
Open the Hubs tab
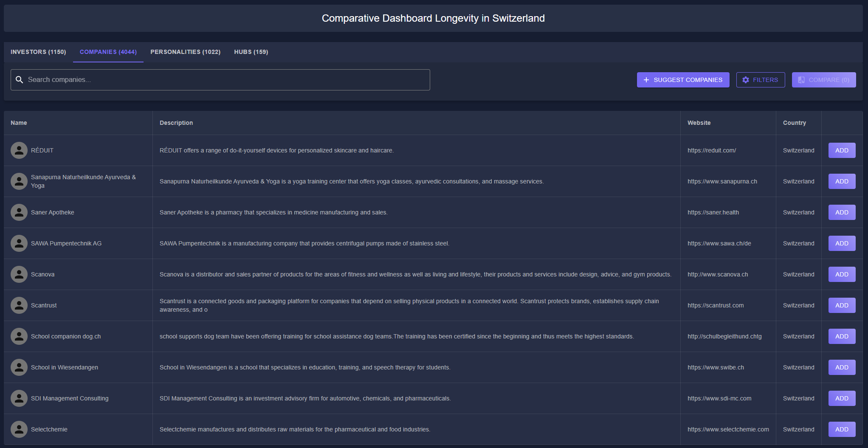click(x=251, y=52)
